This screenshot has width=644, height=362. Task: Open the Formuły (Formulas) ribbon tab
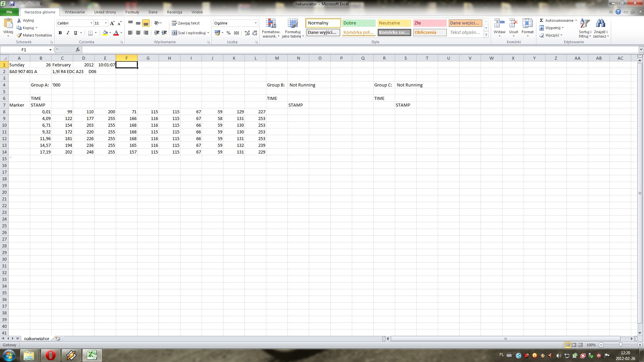coord(132,12)
